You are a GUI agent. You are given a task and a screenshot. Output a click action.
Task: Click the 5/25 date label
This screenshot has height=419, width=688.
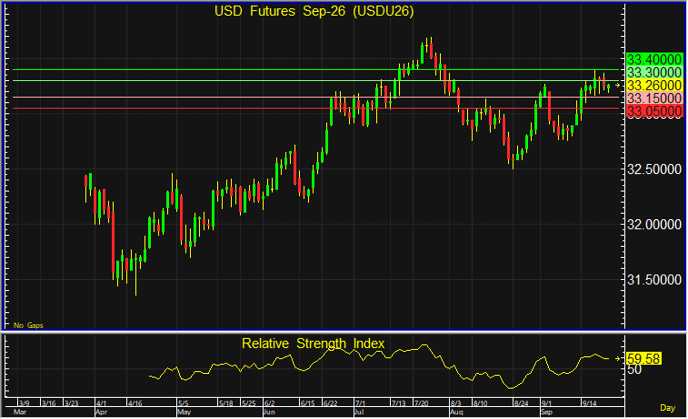[249, 403]
